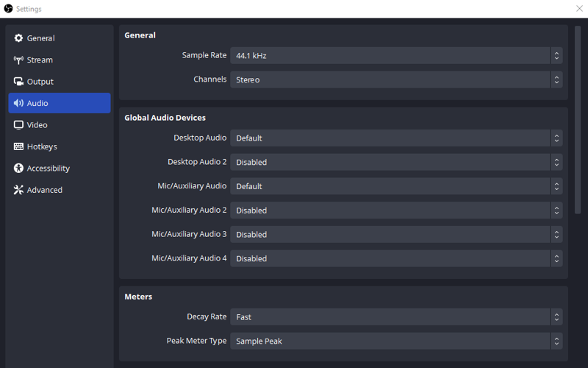The image size is (588, 368).
Task: Click the Output monitor icon
Action: coord(18,82)
